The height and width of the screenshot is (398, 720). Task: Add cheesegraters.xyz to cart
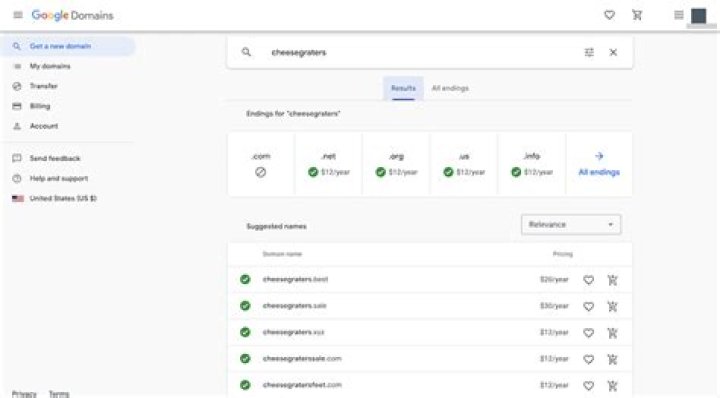click(x=613, y=333)
